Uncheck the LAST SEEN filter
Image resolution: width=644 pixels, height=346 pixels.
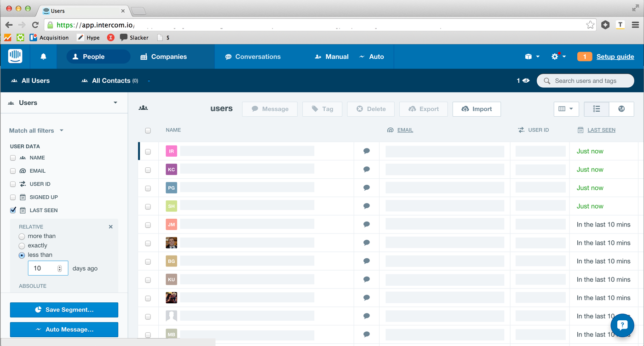(x=12, y=210)
